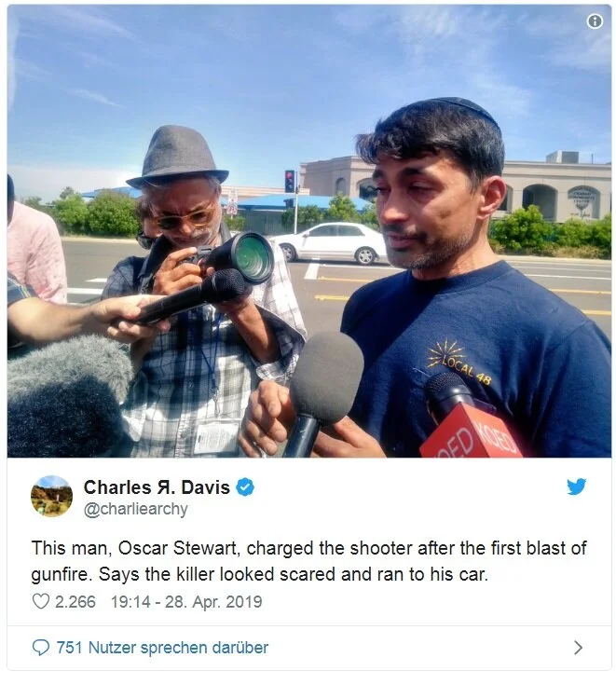616x685 pixels.
Task: Open "751 Nutzer sprechen darüber" link
Action: tap(162, 648)
